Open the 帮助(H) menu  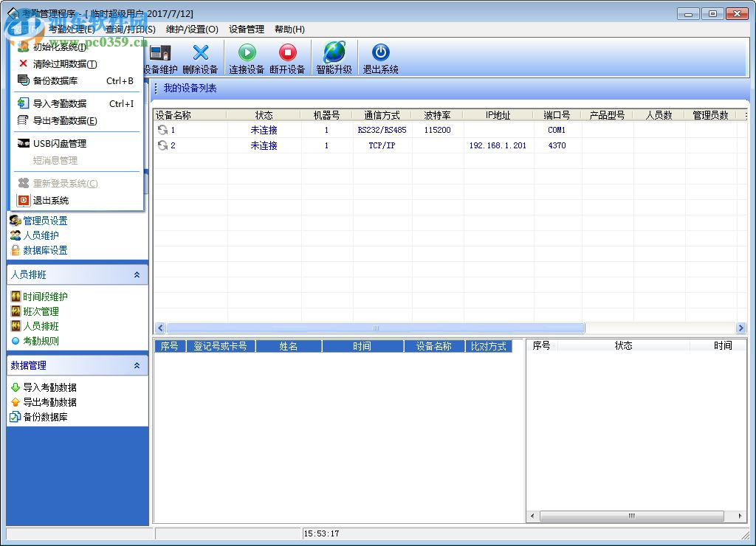click(x=289, y=30)
